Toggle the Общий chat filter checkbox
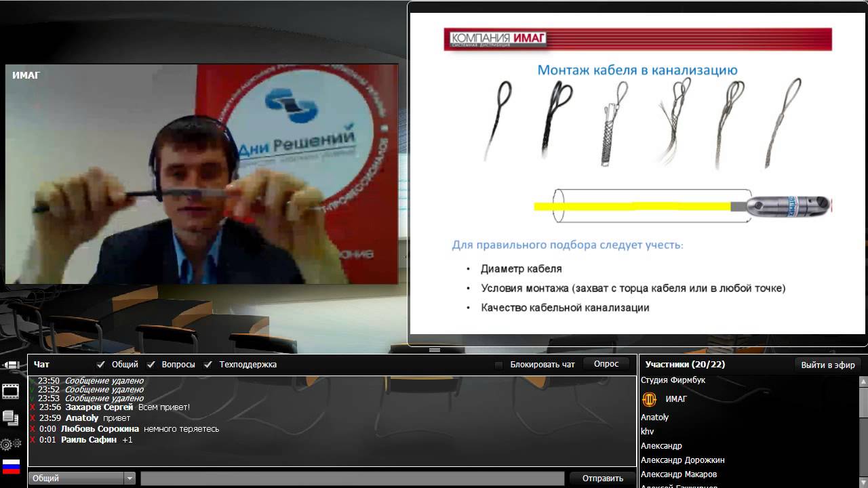Image resolution: width=868 pixels, height=488 pixels. [101, 365]
